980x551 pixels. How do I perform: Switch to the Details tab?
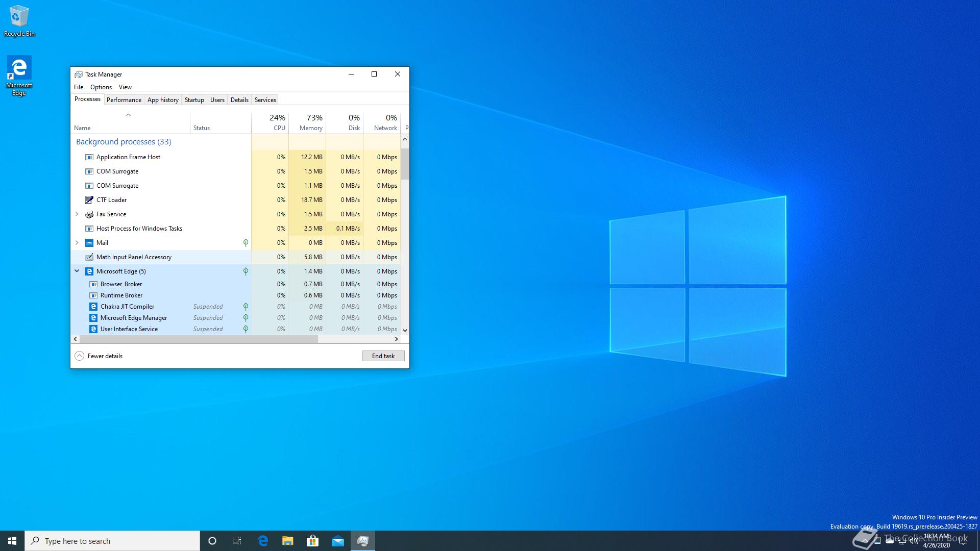pos(239,100)
